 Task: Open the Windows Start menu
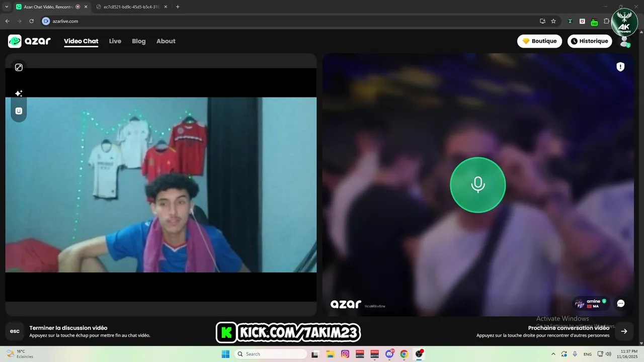pos(225,354)
